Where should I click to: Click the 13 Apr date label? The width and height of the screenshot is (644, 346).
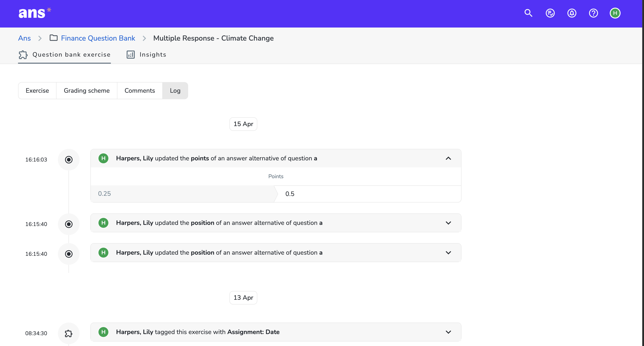coord(243,298)
